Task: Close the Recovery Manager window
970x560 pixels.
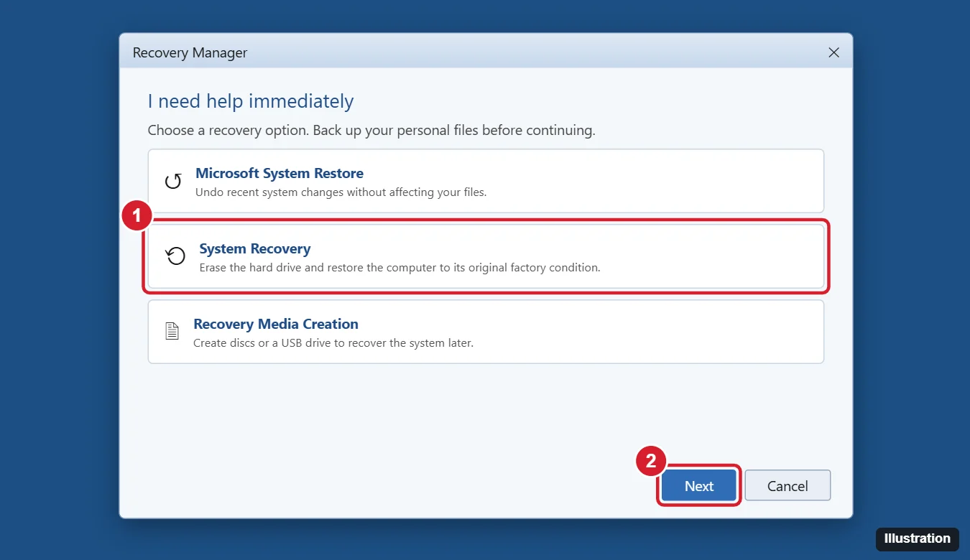Action: pos(833,52)
